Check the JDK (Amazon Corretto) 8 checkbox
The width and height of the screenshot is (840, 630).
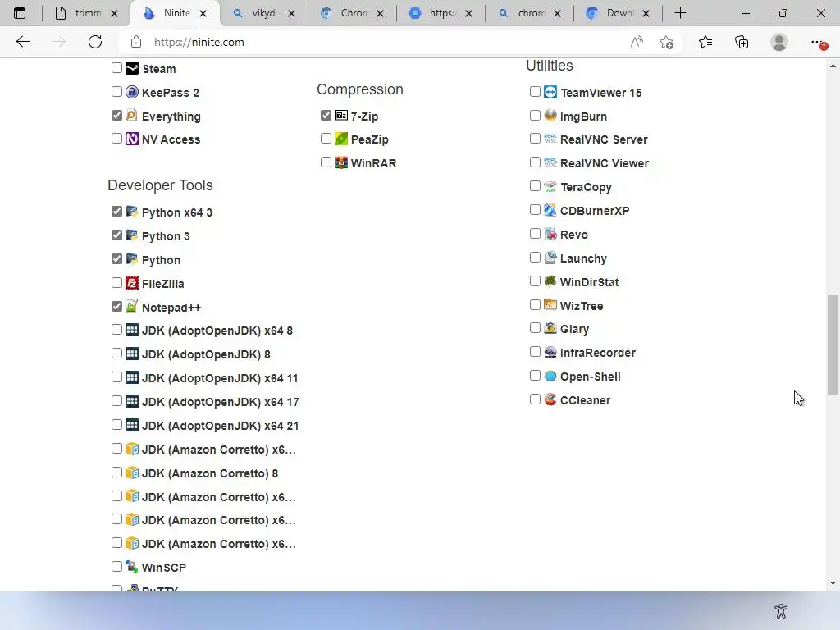point(116,472)
